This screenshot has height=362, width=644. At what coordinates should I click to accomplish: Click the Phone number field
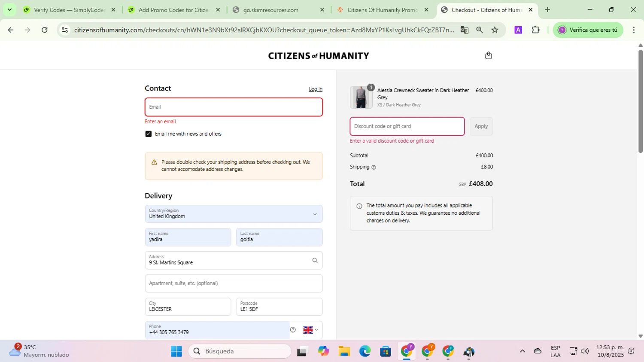pos(217,330)
